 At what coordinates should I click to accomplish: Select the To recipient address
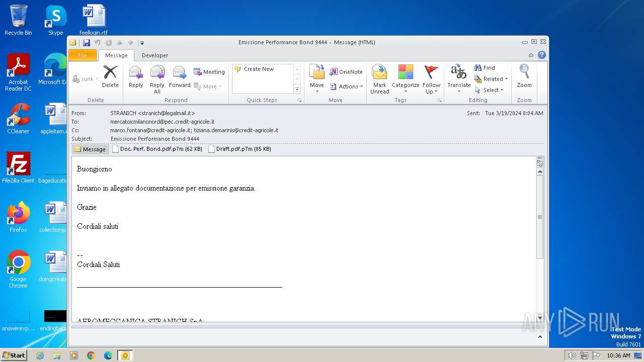click(x=163, y=122)
